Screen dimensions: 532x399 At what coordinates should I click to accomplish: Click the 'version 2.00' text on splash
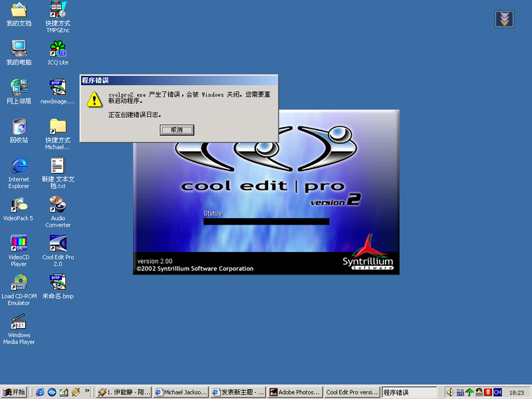pyautogui.click(x=155, y=261)
